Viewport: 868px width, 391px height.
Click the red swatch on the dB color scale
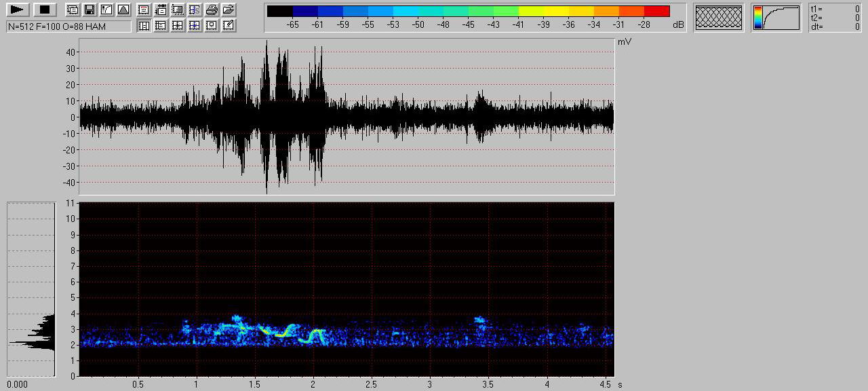(x=656, y=12)
